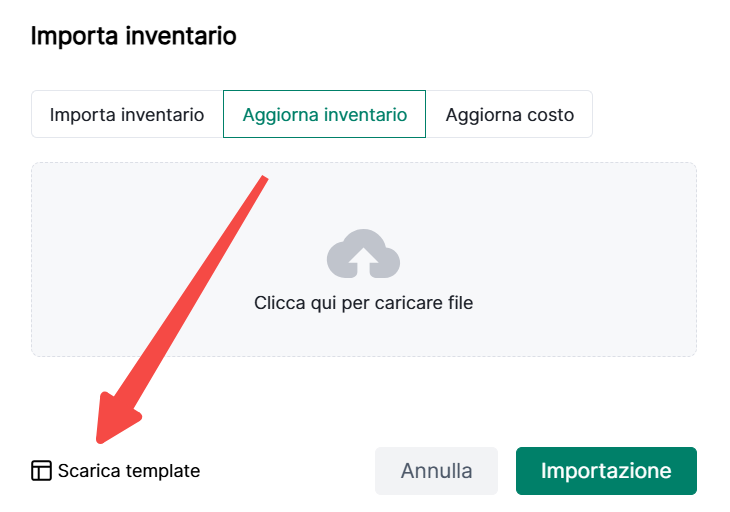Click the Importa inventario dialog heading
The height and width of the screenshot is (512, 730).
(x=133, y=37)
